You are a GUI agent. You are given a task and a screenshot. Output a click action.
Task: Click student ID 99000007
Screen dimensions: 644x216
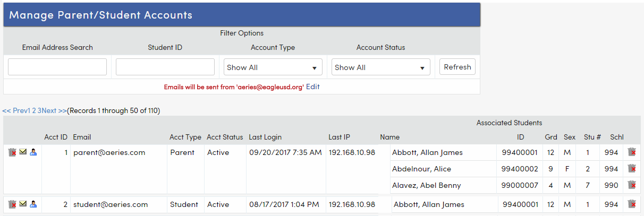(x=520, y=185)
